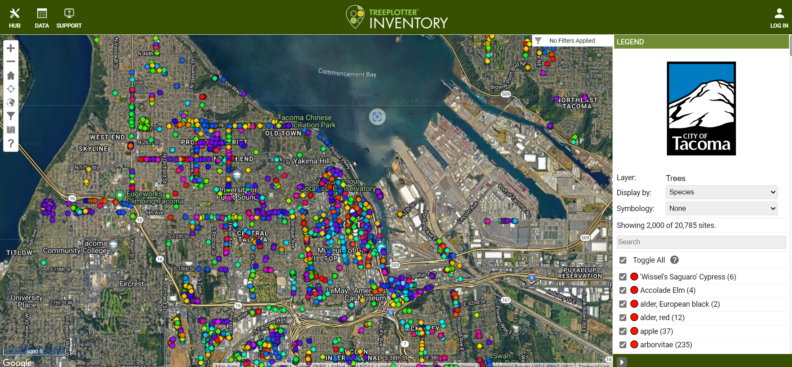Image resolution: width=792 pixels, height=367 pixels.
Task: Click the capture marker in Commencement Bay
Action: coord(377,117)
